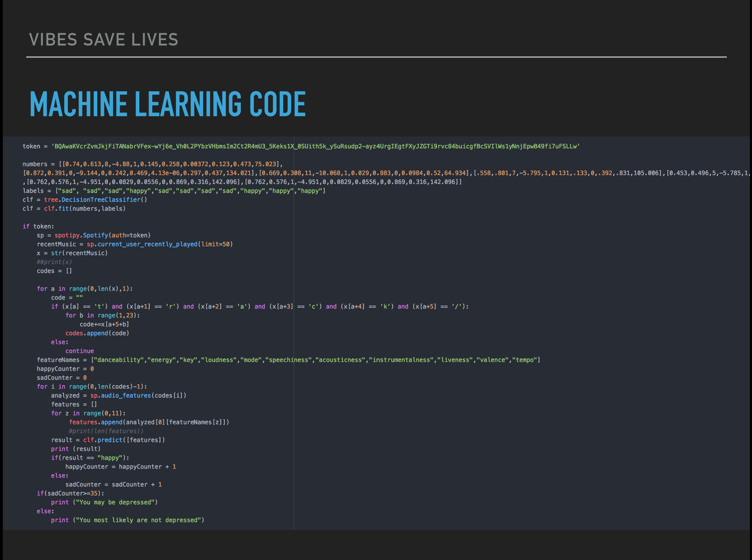Click the commented ##print(x) line
Viewport: 752px width, 560px height.
(54, 262)
